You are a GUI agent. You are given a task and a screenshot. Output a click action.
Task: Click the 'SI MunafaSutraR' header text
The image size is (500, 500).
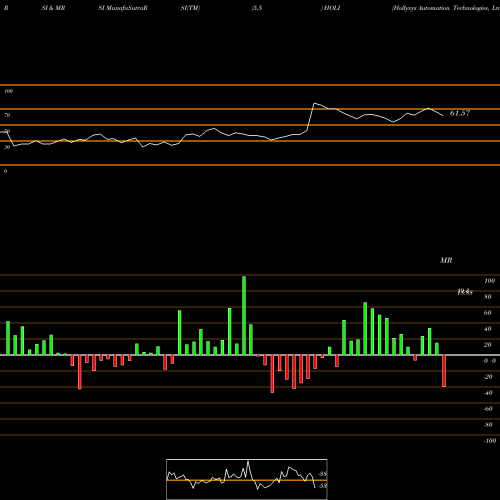(x=123, y=8)
